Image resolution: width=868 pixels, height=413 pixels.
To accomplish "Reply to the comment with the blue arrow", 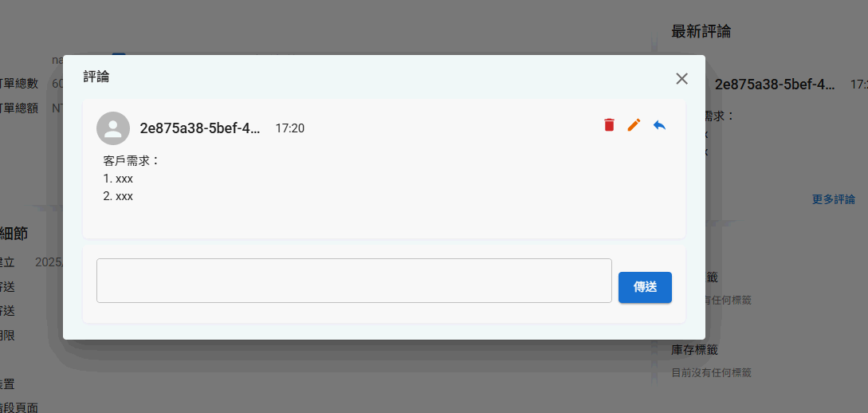I will click(659, 125).
